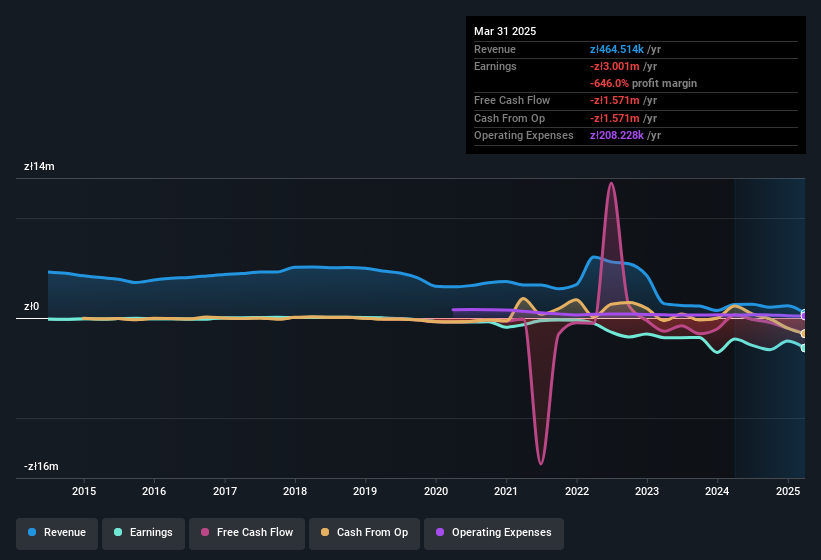Click the -646.0% profit margin value
The height and width of the screenshot is (560, 821).
(609, 83)
